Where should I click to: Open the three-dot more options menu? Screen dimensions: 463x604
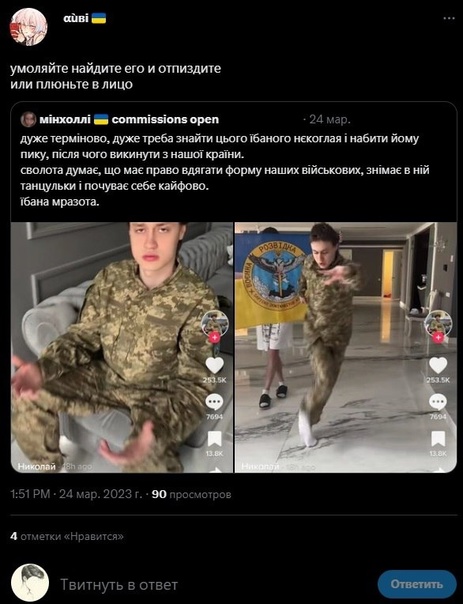click(449, 18)
